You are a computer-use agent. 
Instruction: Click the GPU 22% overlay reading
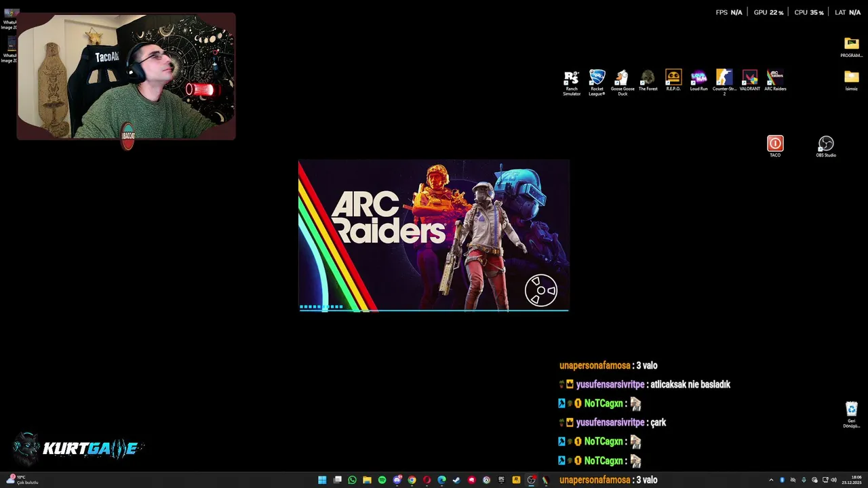[x=768, y=12]
